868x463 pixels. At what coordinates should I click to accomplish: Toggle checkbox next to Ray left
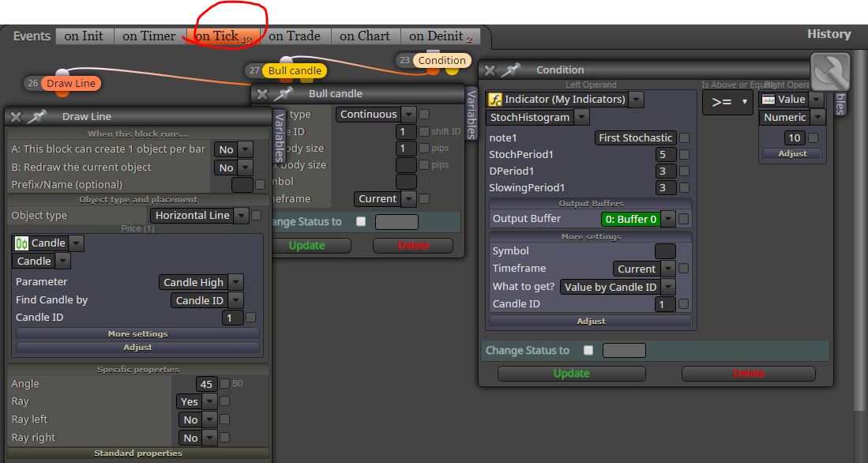coord(225,420)
